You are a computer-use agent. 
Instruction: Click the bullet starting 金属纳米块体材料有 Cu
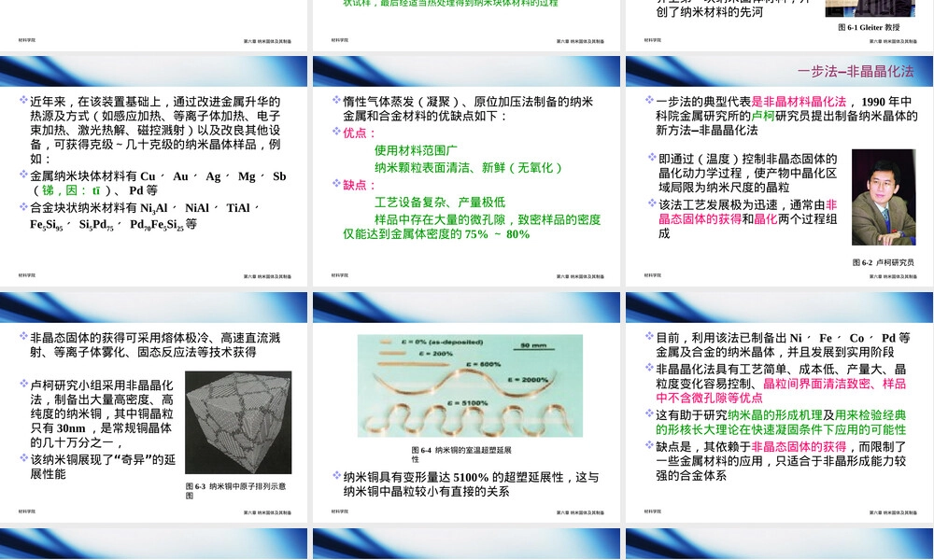[158, 183]
